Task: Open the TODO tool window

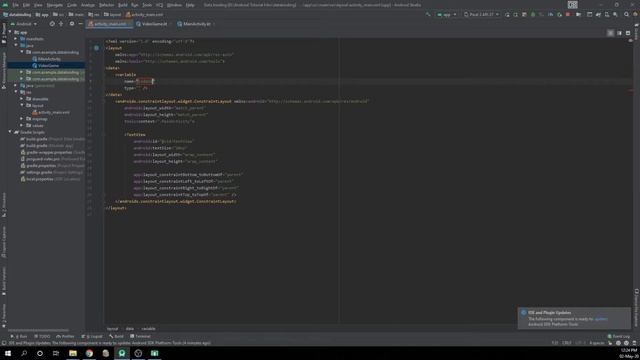Action: 42,336
